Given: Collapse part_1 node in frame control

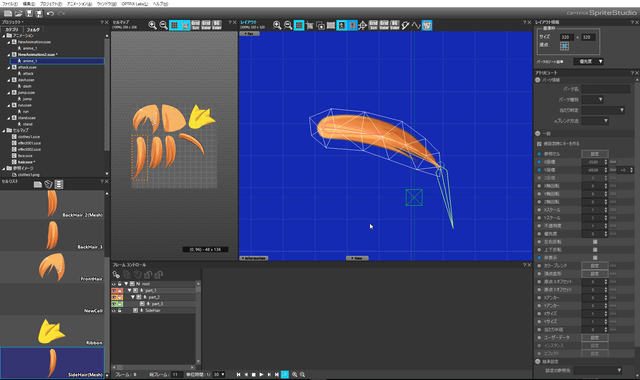Looking at the screenshot, I should click(129, 291).
